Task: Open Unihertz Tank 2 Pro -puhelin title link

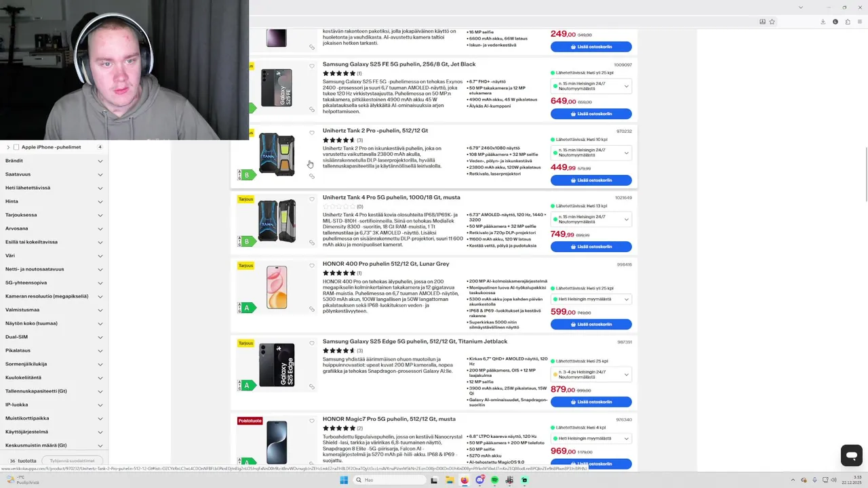Action: click(375, 131)
